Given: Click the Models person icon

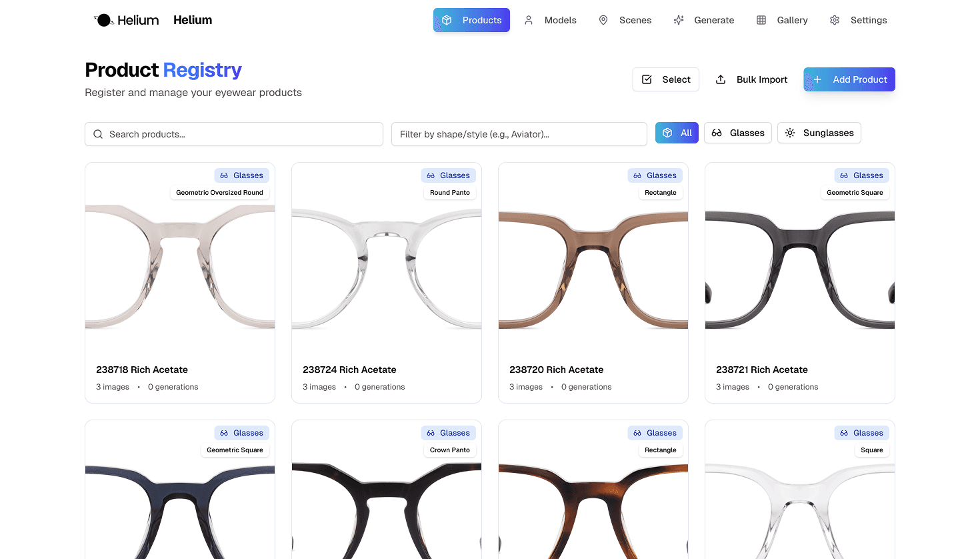Looking at the screenshot, I should [x=529, y=20].
